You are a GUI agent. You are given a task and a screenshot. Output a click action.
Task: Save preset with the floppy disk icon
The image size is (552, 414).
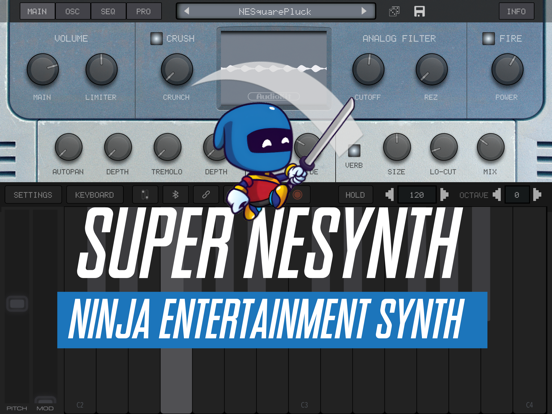tap(419, 11)
